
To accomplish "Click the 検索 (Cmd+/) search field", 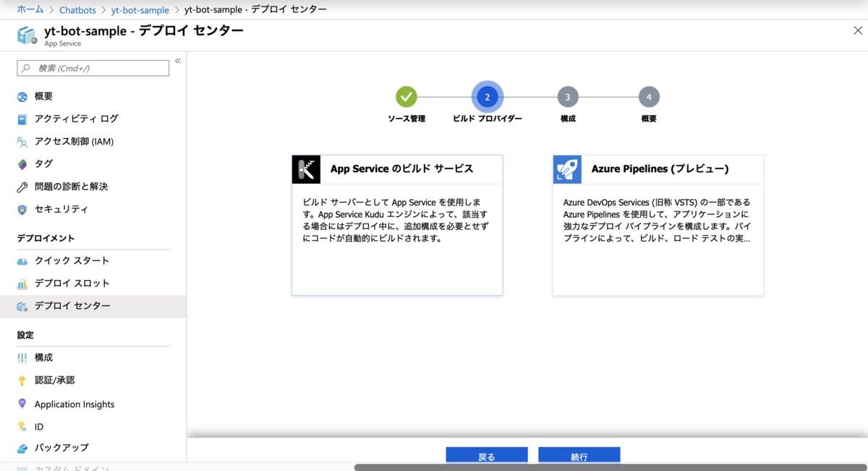I will click(x=93, y=67).
